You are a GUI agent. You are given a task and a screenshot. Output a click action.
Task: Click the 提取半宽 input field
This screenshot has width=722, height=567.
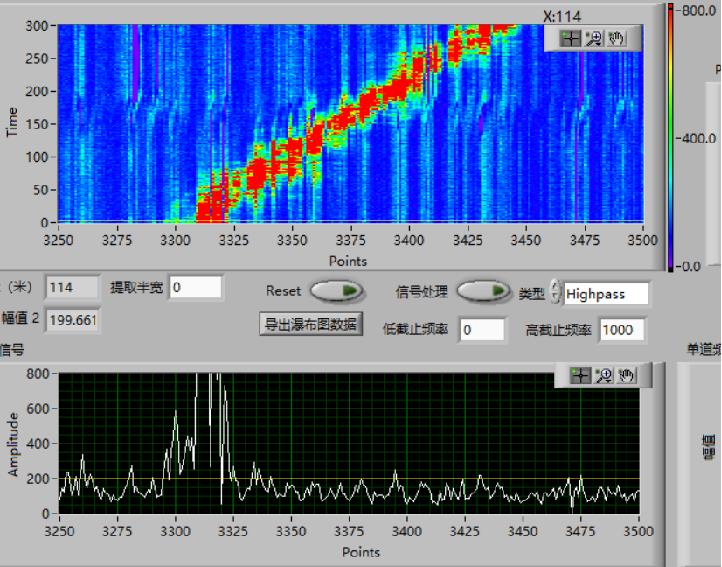click(x=195, y=287)
